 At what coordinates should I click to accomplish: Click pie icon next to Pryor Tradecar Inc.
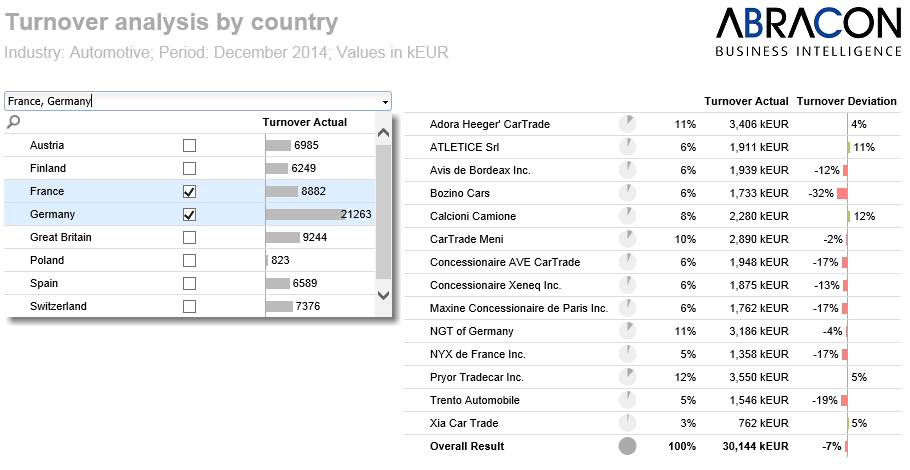pos(627,377)
